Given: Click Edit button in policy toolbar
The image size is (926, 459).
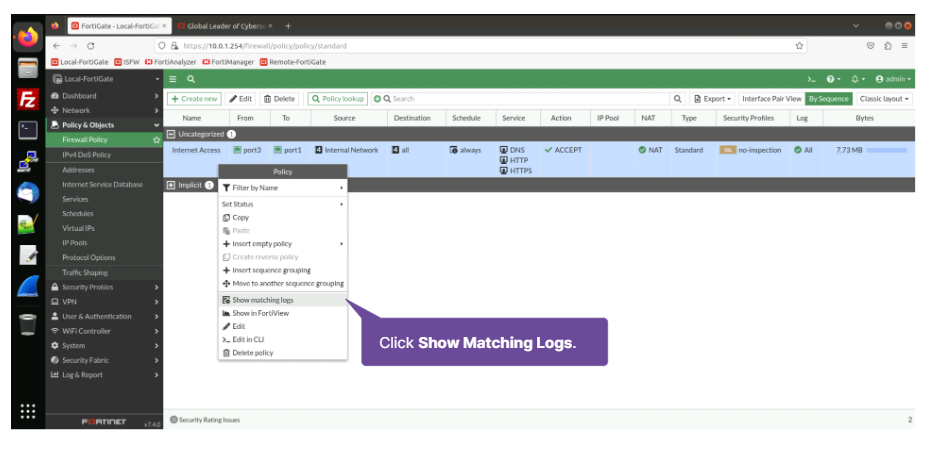Looking at the screenshot, I should coord(240,99).
